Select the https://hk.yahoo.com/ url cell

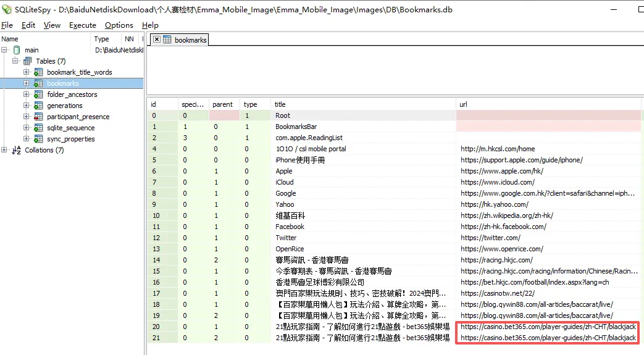(x=548, y=204)
